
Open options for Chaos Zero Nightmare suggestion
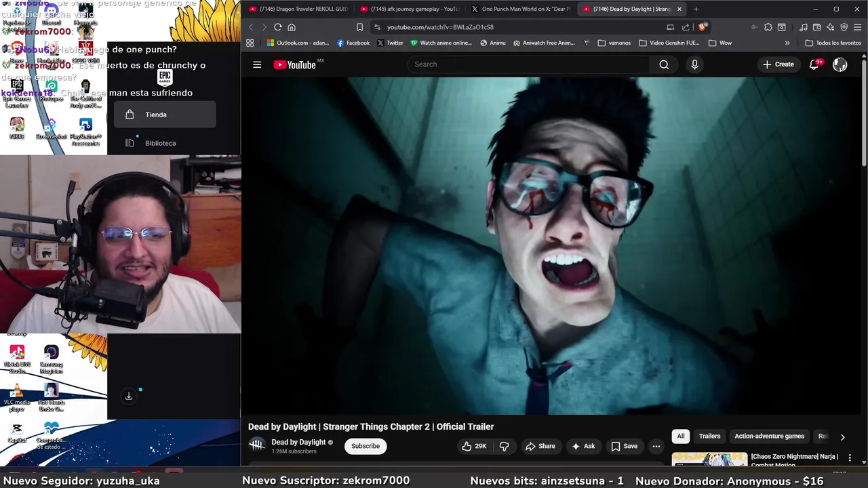[x=850, y=458]
